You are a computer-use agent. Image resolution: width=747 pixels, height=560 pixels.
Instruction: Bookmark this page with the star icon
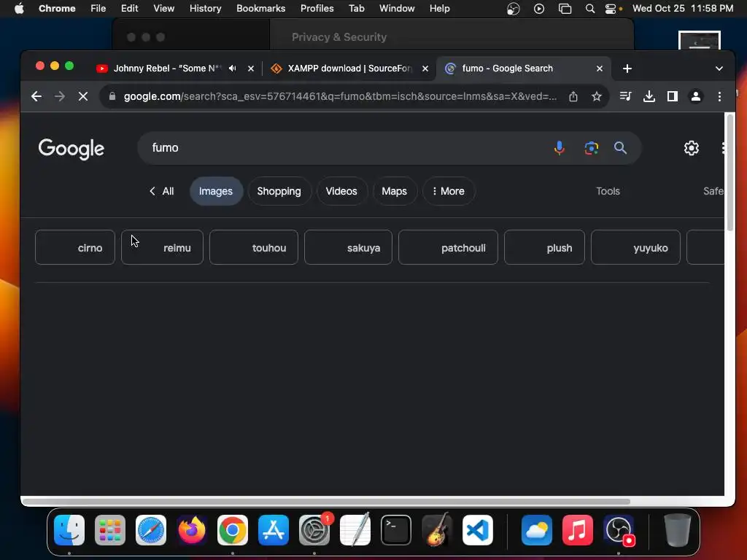(x=596, y=97)
